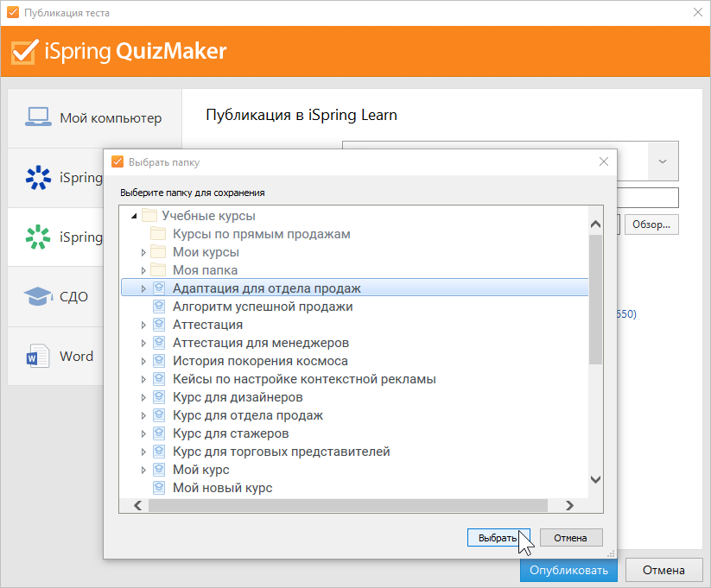Select the green iSpring Learn tab label
The height and width of the screenshot is (588, 711).
click(x=81, y=237)
